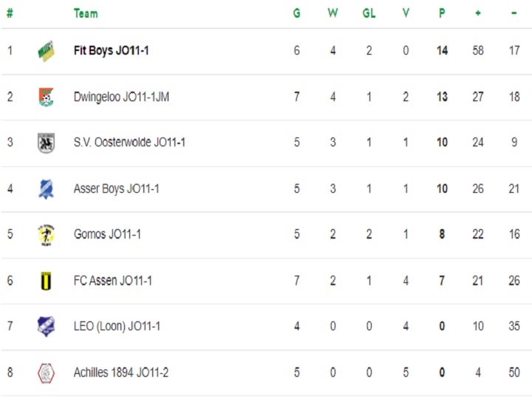Open the Gomos club logo
Image resolution: width=532 pixels, height=399 pixels.
[46, 235]
